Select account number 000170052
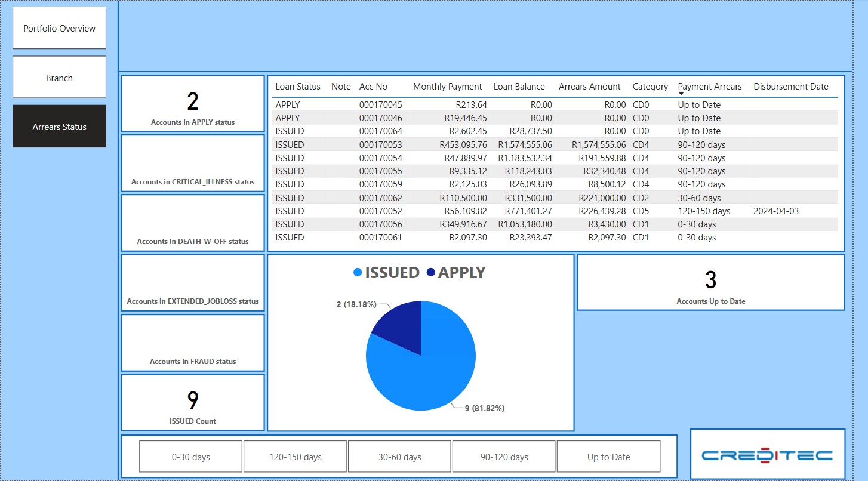The image size is (868, 481). (381, 211)
